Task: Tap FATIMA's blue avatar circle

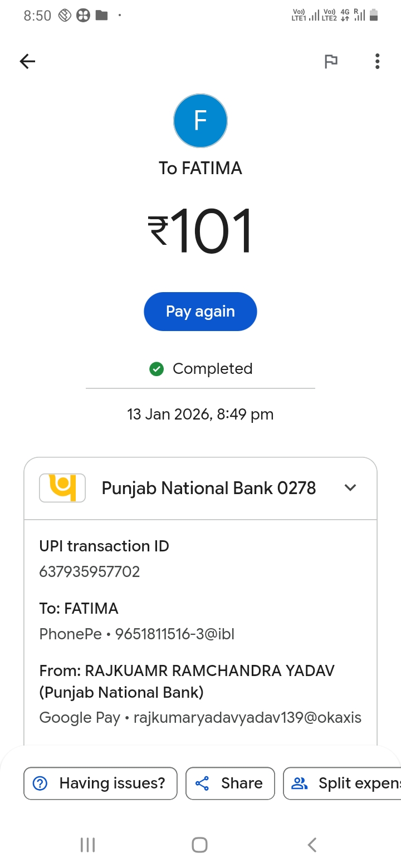Action: click(x=200, y=120)
